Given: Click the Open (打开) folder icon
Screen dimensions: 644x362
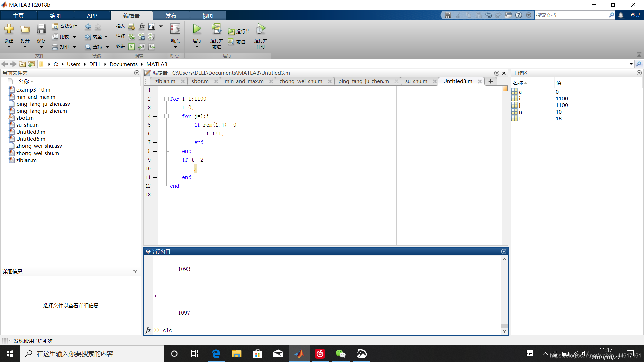Looking at the screenshot, I should click(x=25, y=29).
